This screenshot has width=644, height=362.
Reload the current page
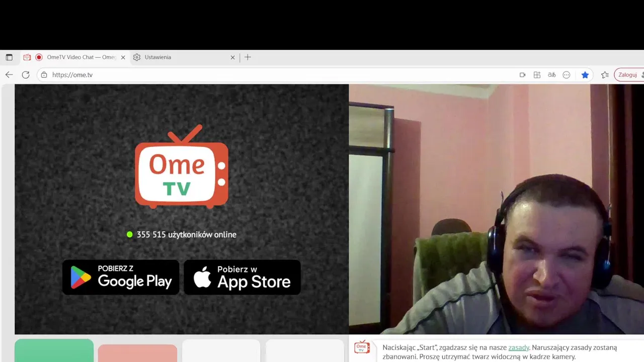[26, 75]
